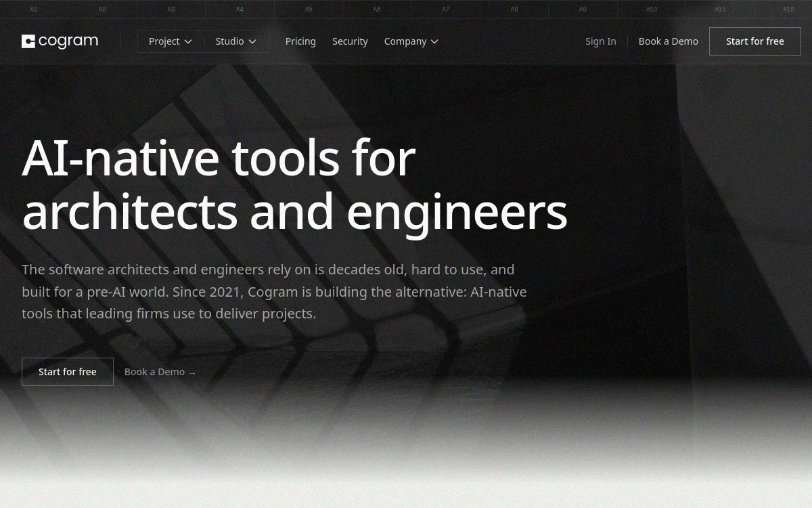Click the AI-native tools headline text
The image size is (812, 508).
tap(294, 184)
